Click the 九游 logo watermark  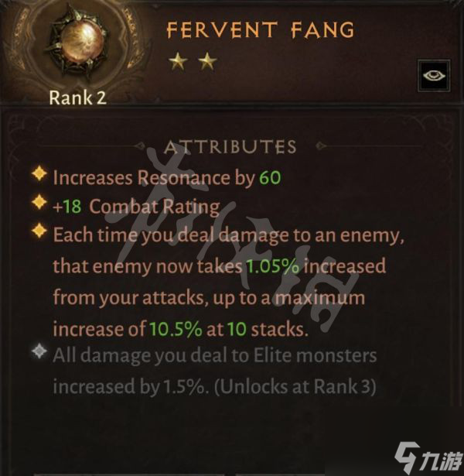click(x=428, y=457)
